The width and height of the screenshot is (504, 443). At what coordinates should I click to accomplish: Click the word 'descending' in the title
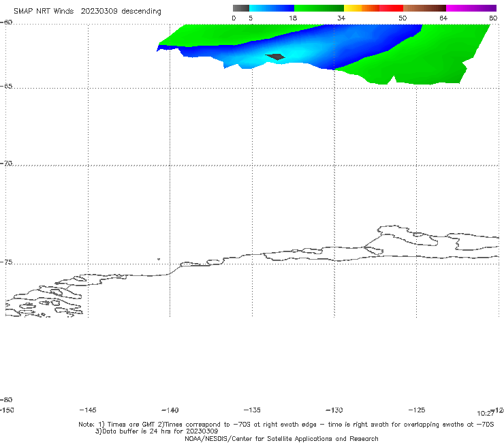[141, 12]
